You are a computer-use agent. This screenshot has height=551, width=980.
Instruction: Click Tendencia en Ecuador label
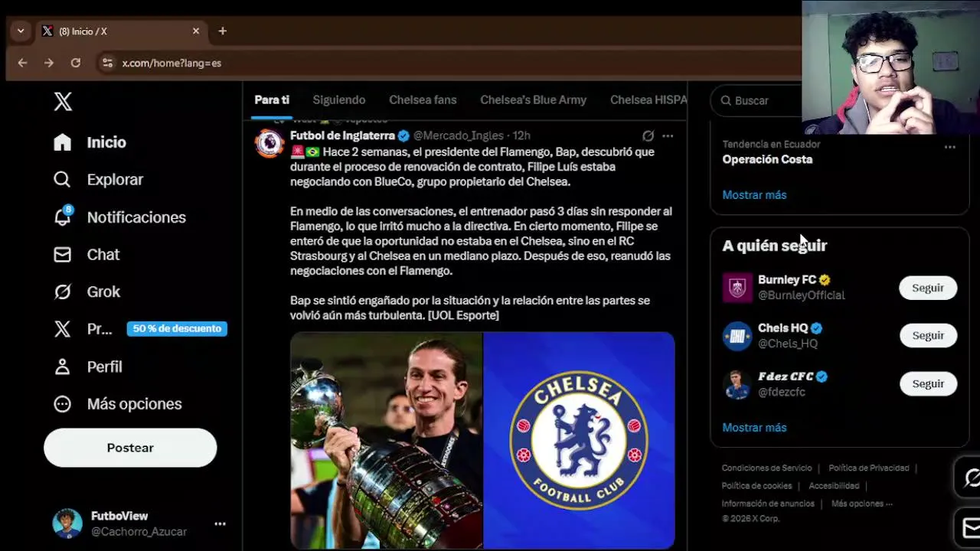pos(771,145)
